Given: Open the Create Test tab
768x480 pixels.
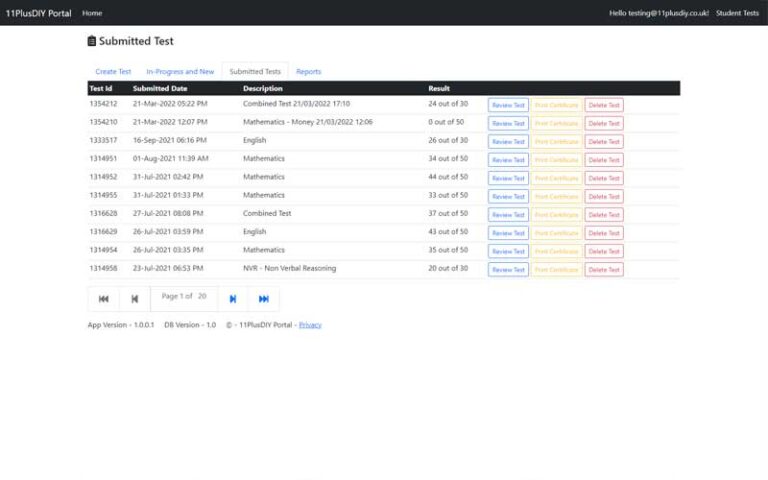Looking at the screenshot, I should tap(113, 72).
